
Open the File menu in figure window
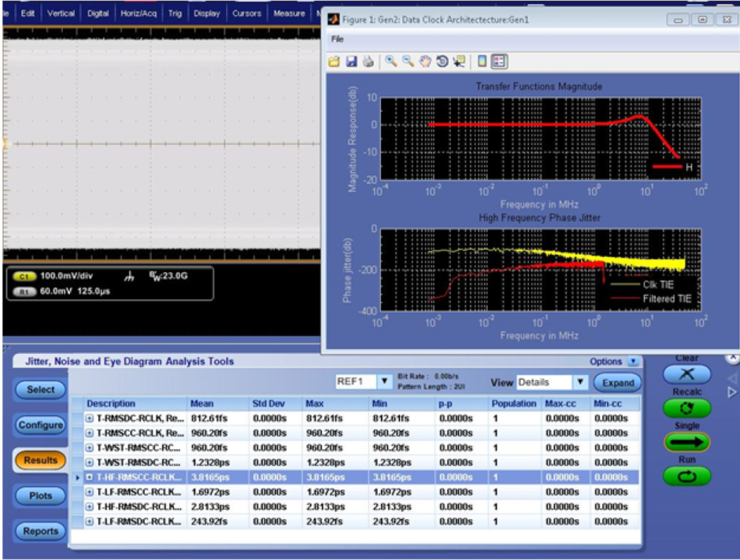(337, 39)
